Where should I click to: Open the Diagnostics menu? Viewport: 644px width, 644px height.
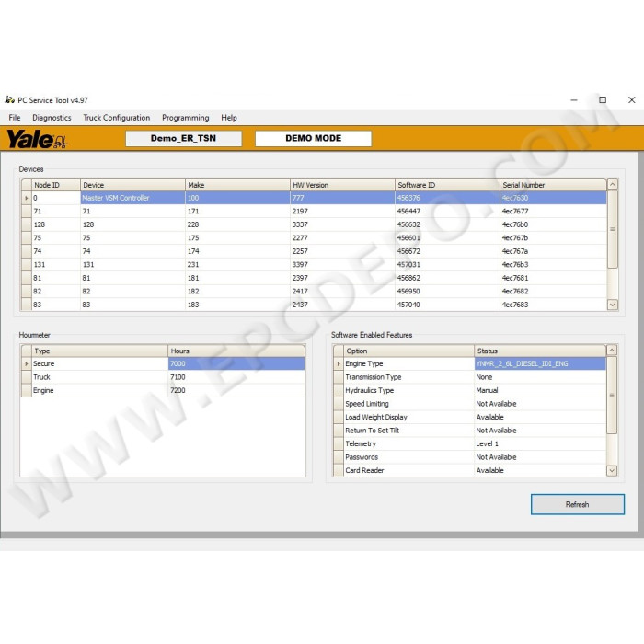[52, 118]
